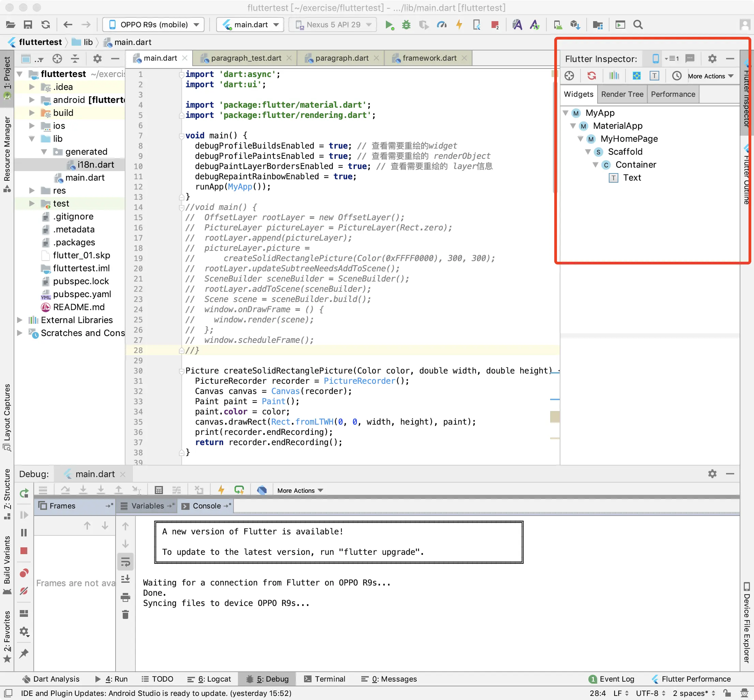Enable Select Widget Mode crosshair in Flutter Inspector
This screenshot has height=700, width=754.
[x=569, y=76]
